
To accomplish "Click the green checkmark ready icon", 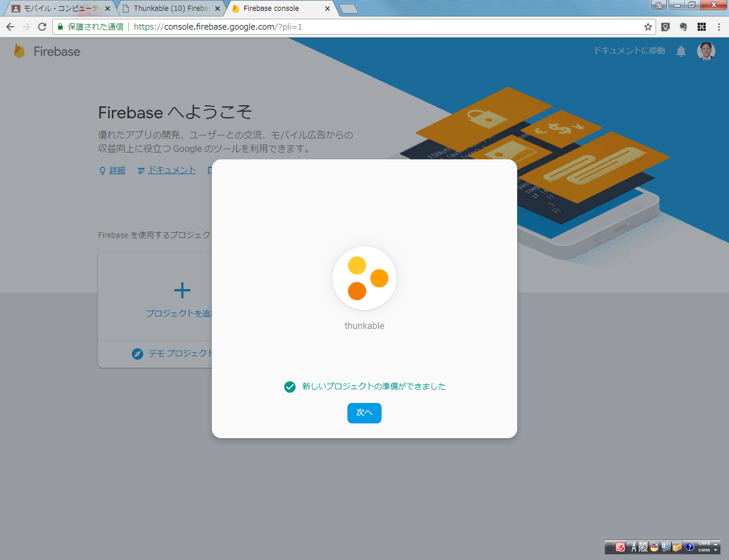I will [290, 387].
